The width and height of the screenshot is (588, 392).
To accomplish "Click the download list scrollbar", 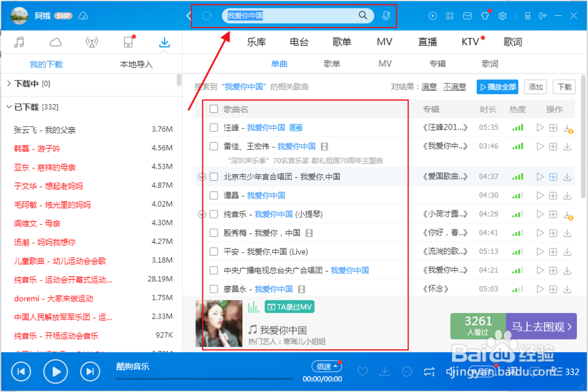I will (x=179, y=80).
